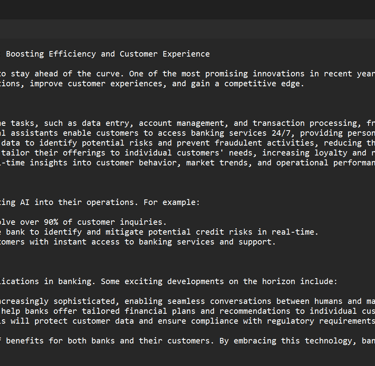Screen dimensions: 375x366
Task: Click the empty tab strip above the text
Action: point(187,28)
